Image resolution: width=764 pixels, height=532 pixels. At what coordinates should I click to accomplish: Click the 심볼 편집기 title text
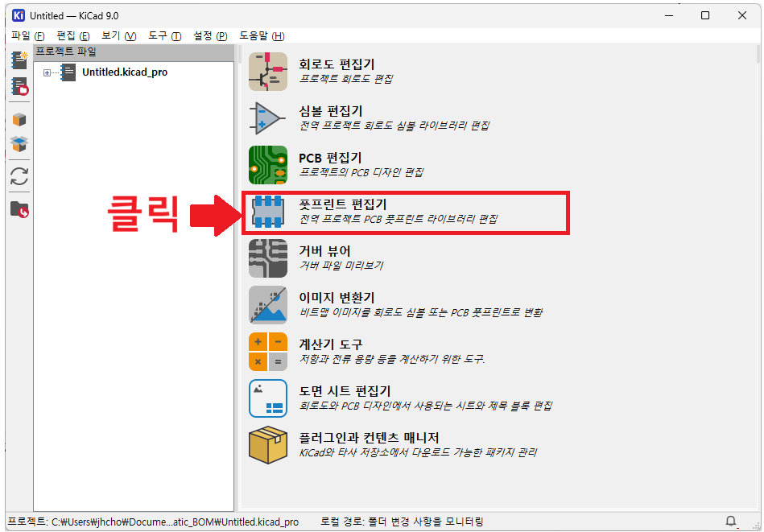click(x=330, y=111)
